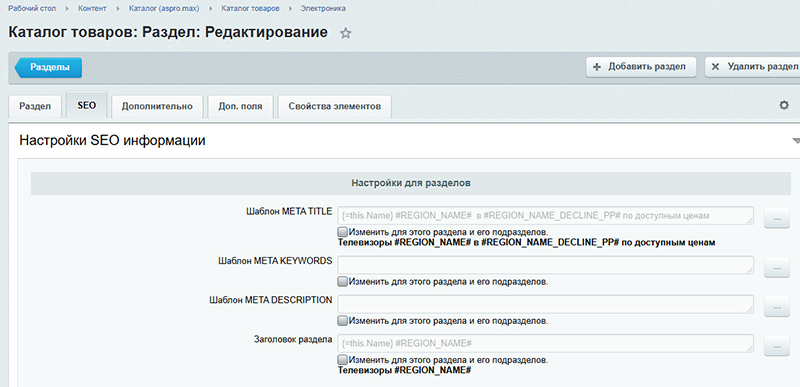Enable the override checkbox under Заголовок раздела
The width and height of the screenshot is (800, 387).
343,359
